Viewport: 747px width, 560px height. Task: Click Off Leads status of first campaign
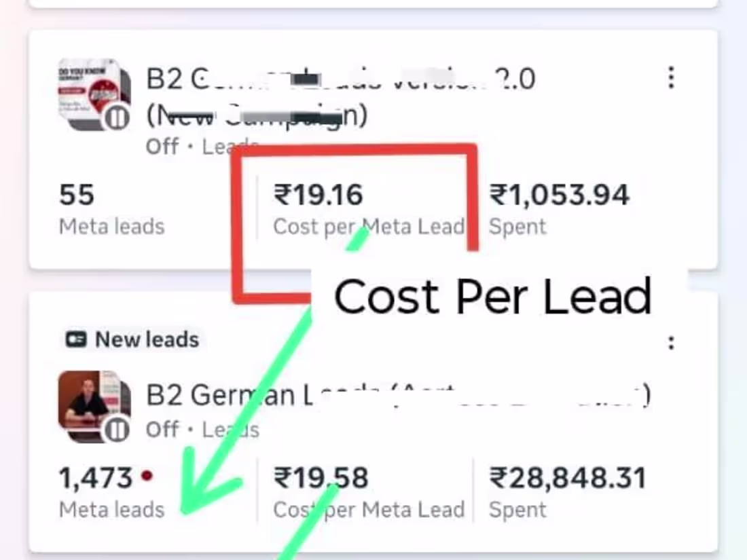point(202,147)
